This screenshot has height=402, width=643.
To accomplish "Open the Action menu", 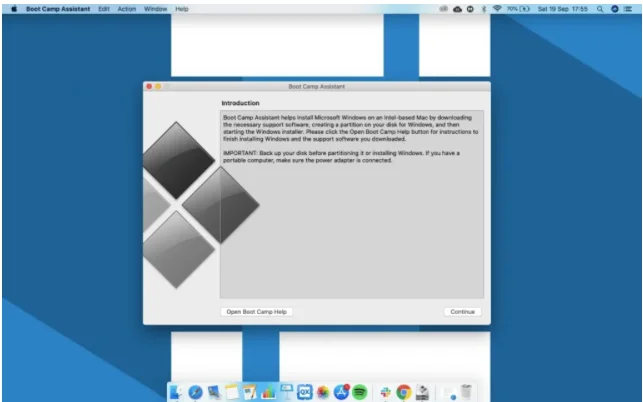I will [x=127, y=8].
